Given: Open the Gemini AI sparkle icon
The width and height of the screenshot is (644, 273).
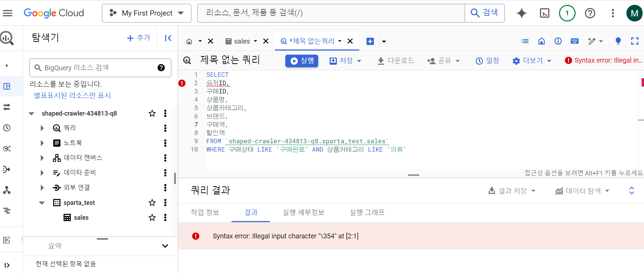Looking at the screenshot, I should click(x=521, y=13).
